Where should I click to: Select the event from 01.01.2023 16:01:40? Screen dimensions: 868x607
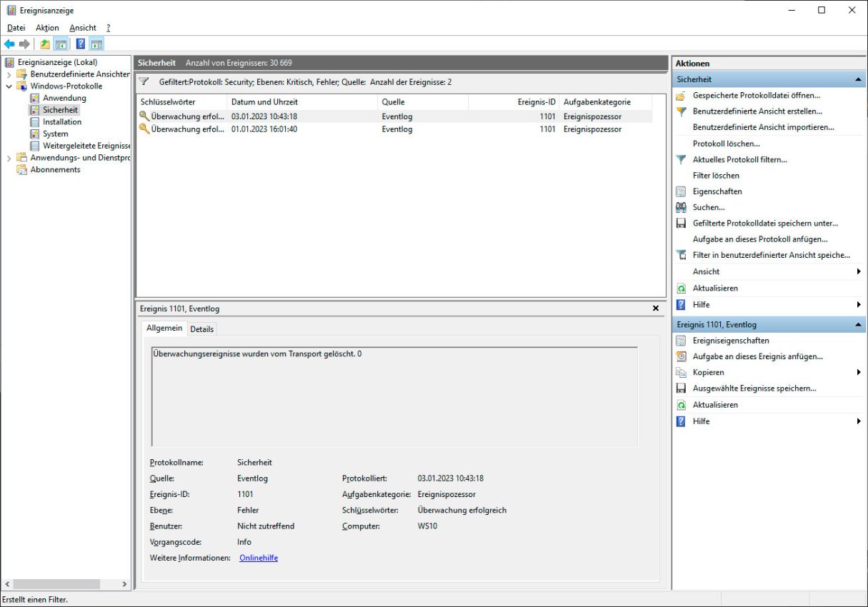pos(264,129)
